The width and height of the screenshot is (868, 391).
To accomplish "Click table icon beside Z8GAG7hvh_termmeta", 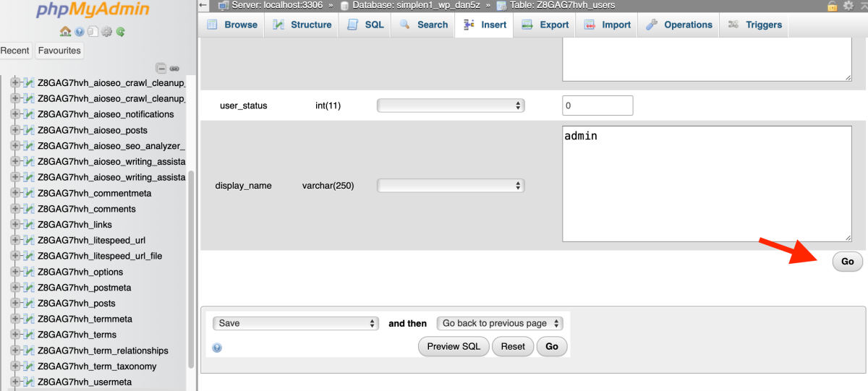I will point(30,319).
